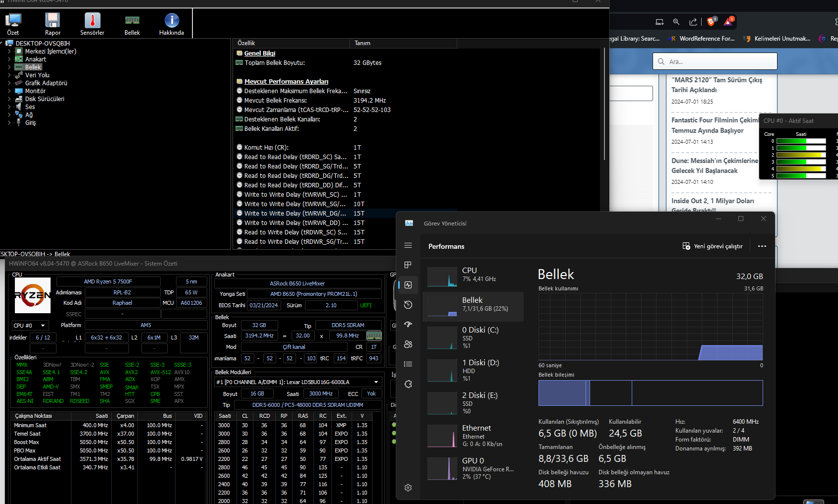The height and width of the screenshot is (504, 838).
Task: Select CPU entry in Task Manager performance list
Action: 473,276
